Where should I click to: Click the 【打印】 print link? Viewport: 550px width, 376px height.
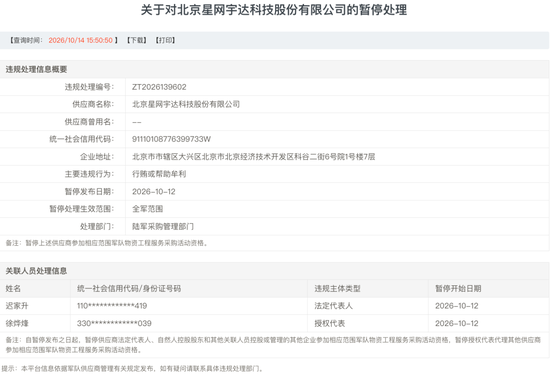coord(165,40)
